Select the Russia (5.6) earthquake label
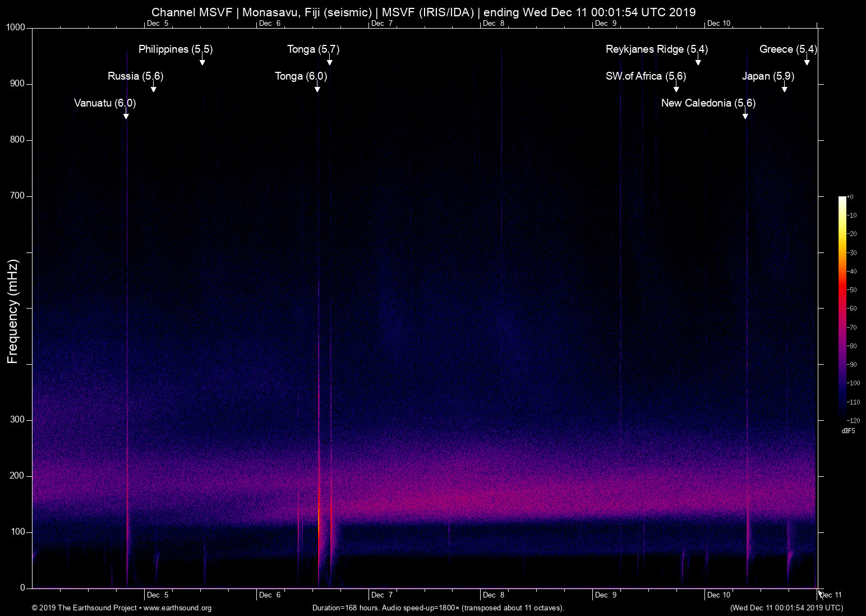Screen dimensions: 866x616 136,76
